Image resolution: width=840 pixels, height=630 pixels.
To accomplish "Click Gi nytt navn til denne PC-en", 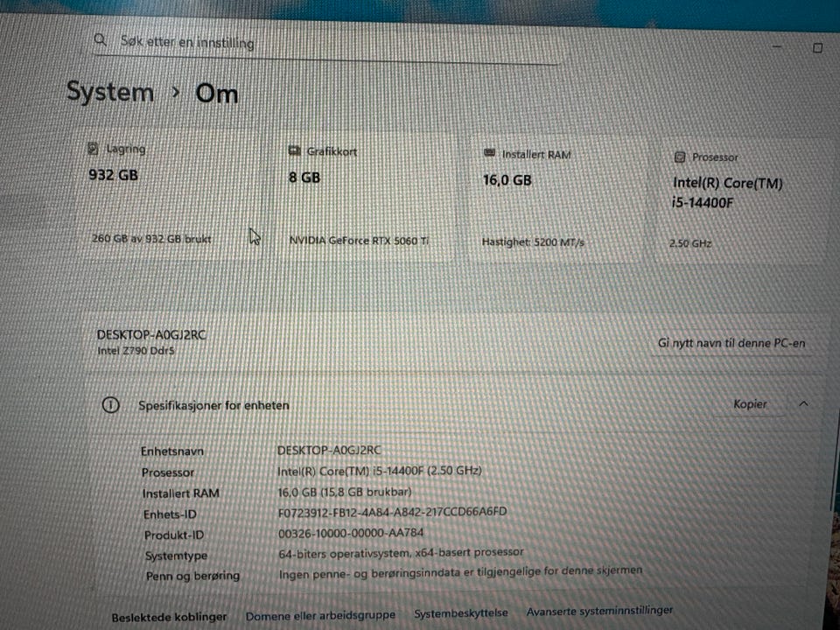I will [731, 343].
